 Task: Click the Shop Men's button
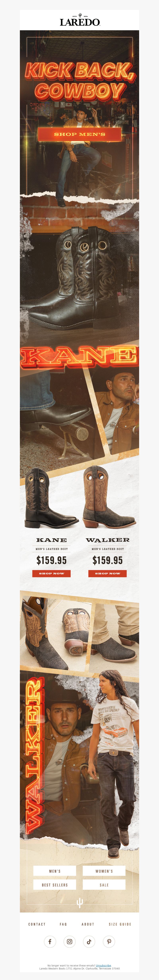(80, 134)
